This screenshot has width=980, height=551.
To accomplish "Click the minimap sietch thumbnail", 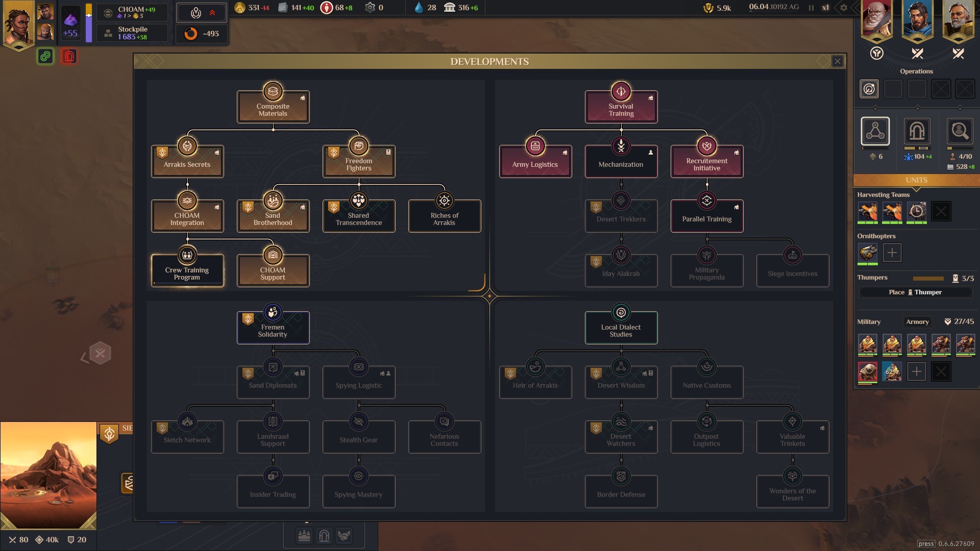I will pos(48,475).
